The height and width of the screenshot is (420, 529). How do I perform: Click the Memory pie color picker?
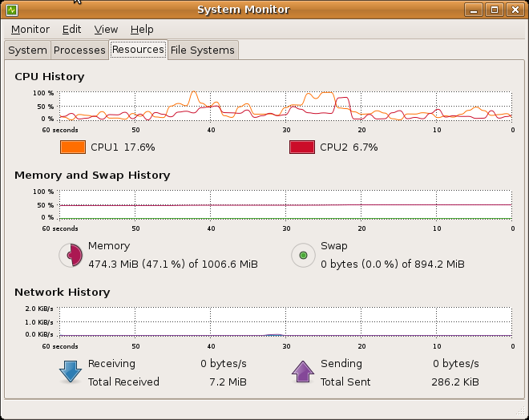point(71,256)
